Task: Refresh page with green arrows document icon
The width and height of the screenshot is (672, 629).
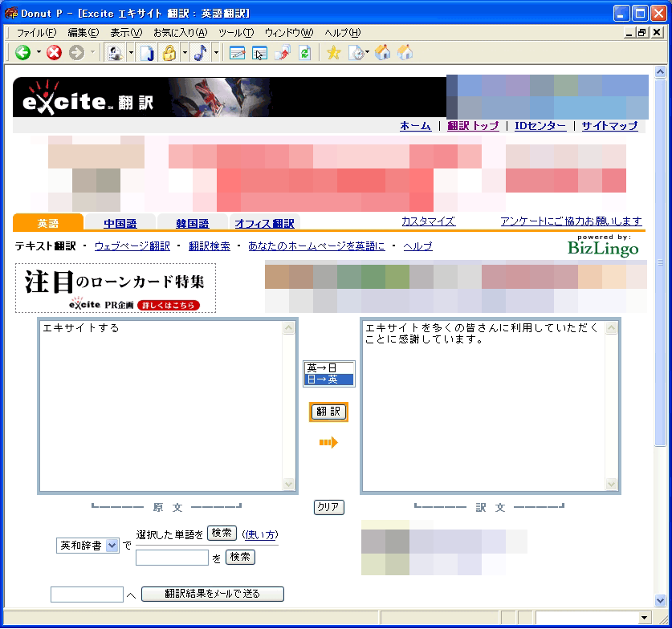Action: (305, 53)
